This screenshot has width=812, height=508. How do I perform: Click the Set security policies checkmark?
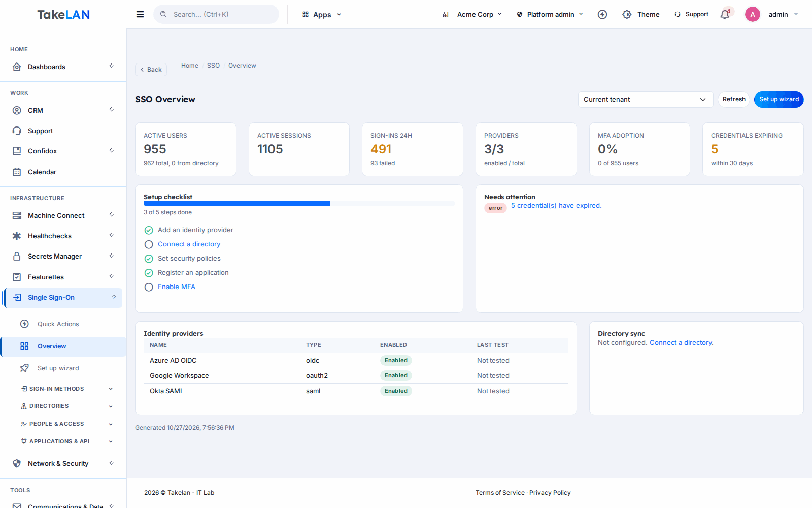point(149,259)
